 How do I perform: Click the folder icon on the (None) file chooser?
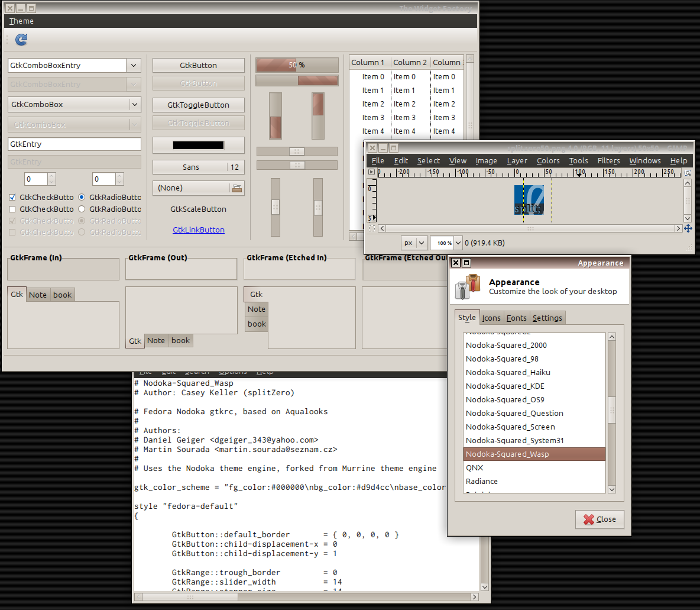click(x=237, y=189)
